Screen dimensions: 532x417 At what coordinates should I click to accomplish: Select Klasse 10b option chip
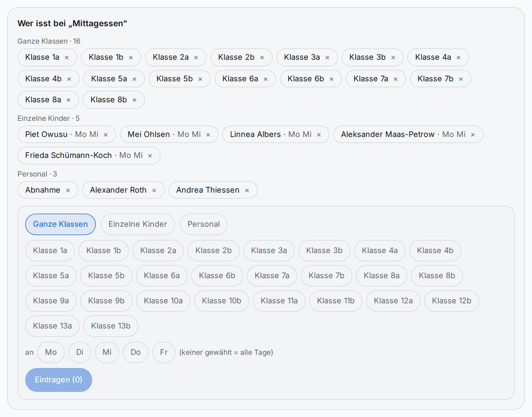pyautogui.click(x=221, y=301)
